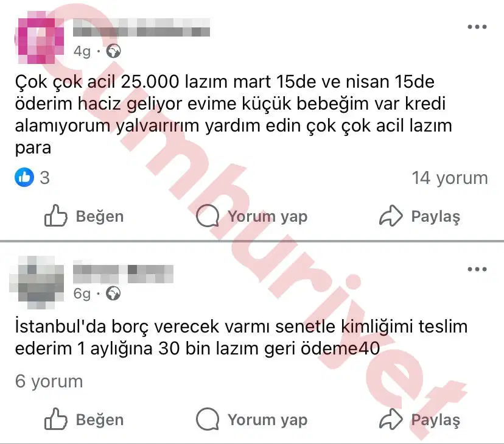Click the first post text about 25.000 lazım
504x444 pixels.
click(x=234, y=115)
